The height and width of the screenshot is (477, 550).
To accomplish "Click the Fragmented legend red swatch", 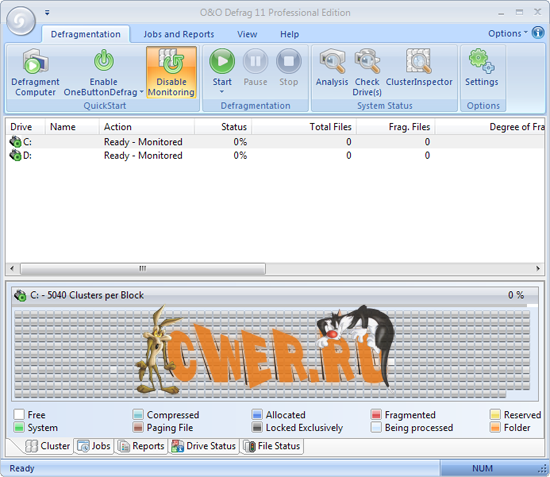I will click(376, 415).
